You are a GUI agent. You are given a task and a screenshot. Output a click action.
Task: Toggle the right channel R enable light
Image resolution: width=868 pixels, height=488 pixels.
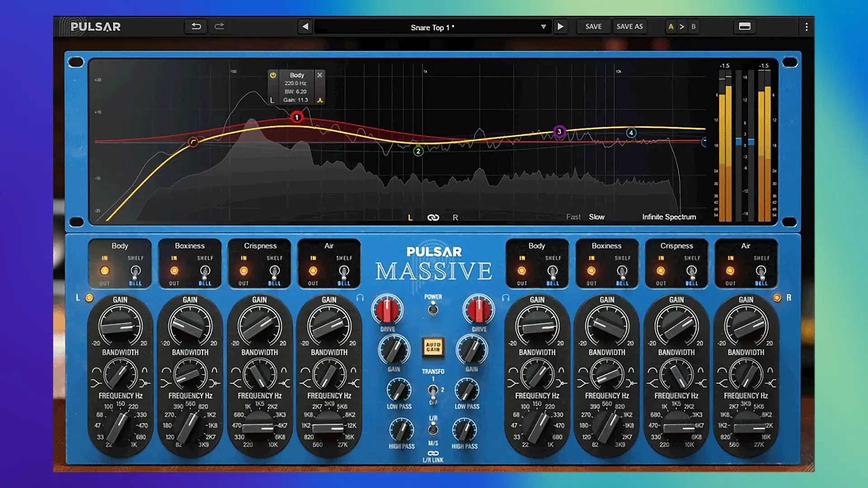pos(777,298)
